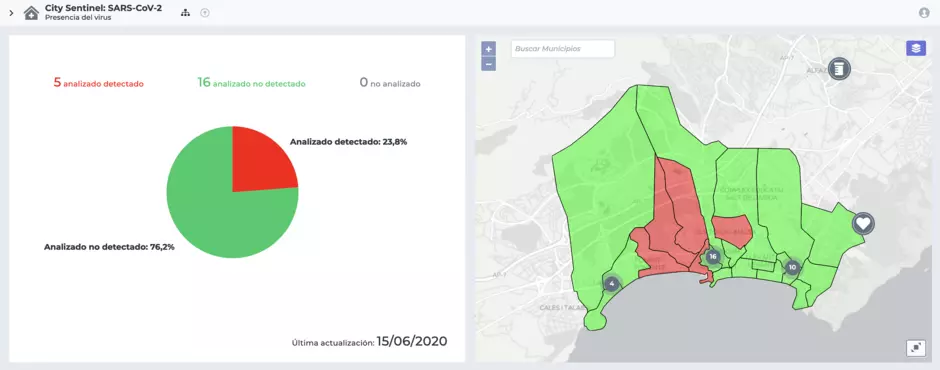This screenshot has height=370, width=940.
Task: Click the '5 analizado detectado' legend
Action: (x=98, y=83)
